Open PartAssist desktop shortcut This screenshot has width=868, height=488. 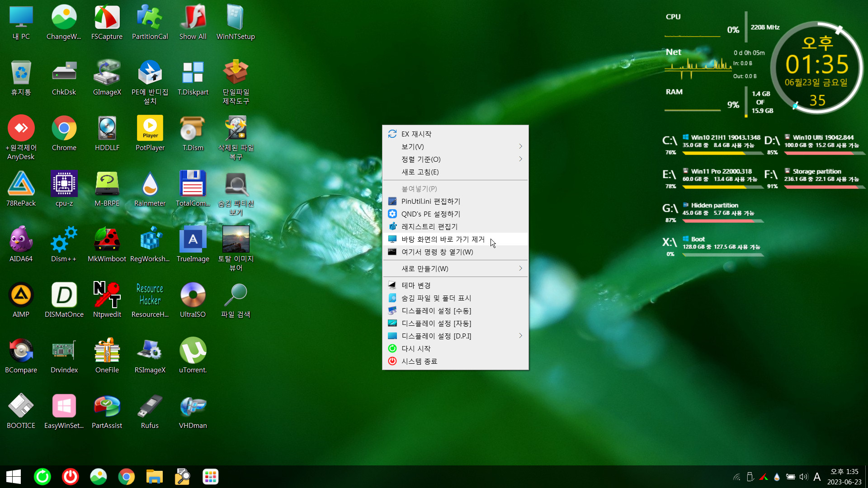[107, 411]
